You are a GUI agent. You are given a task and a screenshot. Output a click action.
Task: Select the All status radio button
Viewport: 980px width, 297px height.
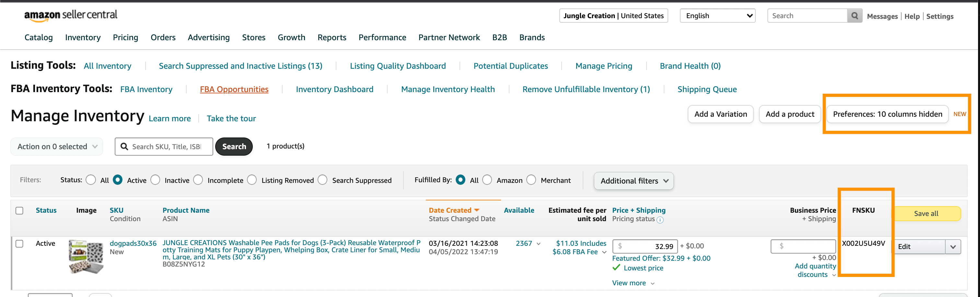(x=90, y=180)
